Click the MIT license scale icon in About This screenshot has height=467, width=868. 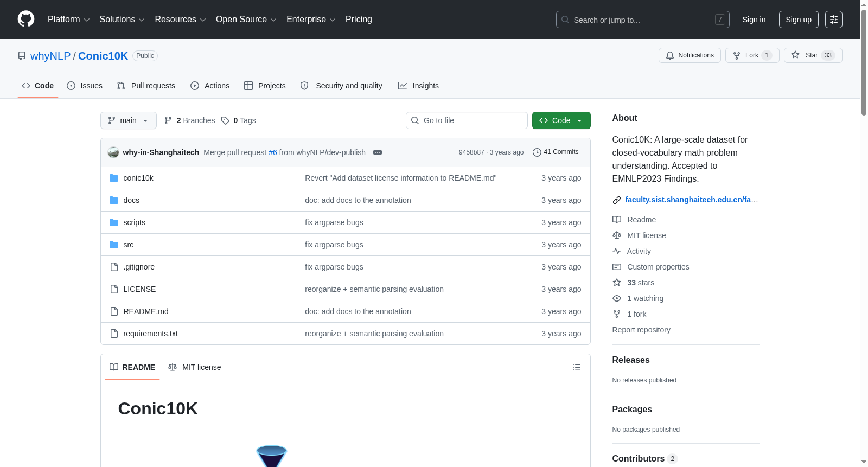coord(617,235)
